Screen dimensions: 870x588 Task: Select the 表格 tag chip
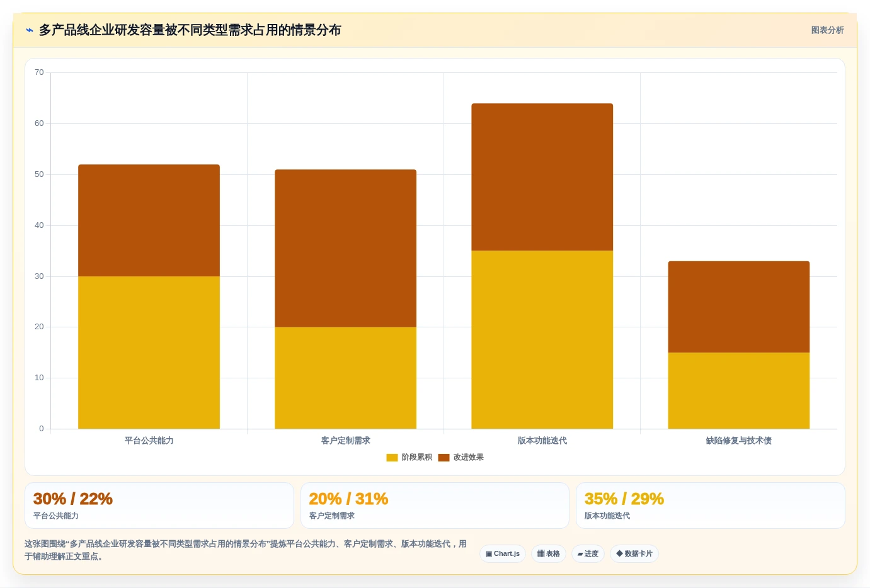(x=549, y=554)
